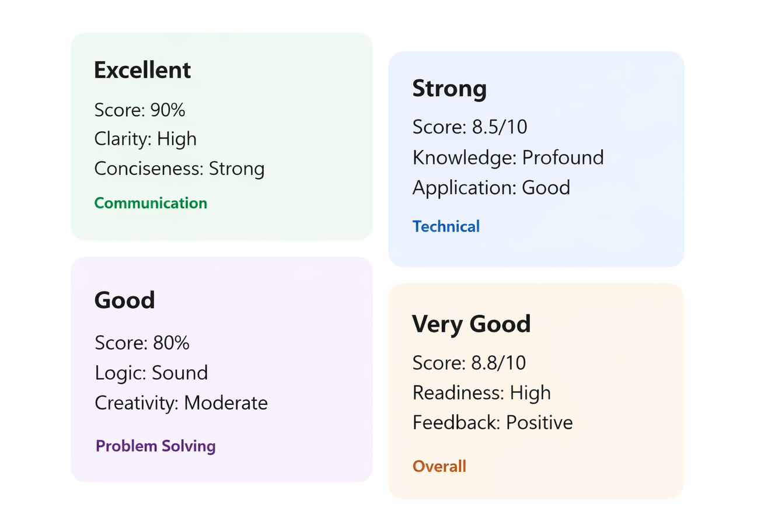Select the Score: 8.8/10 text
Image resolution: width=761 pixels, height=532 pixels.
(x=469, y=363)
